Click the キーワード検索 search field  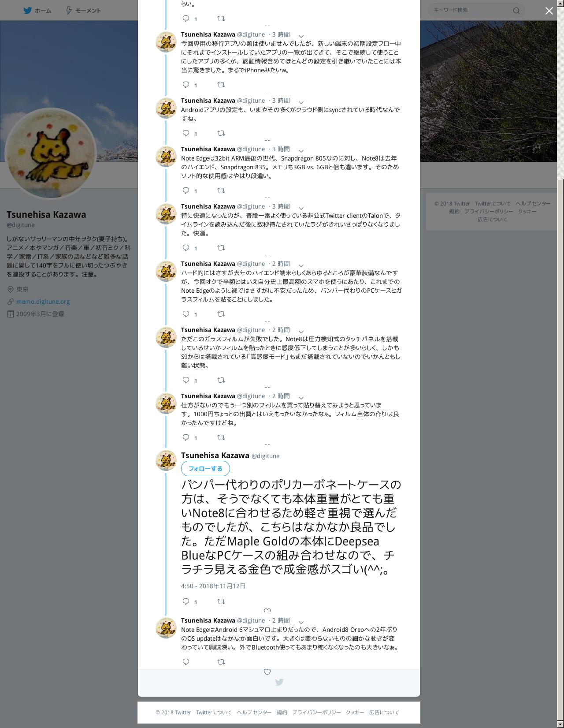tap(476, 10)
